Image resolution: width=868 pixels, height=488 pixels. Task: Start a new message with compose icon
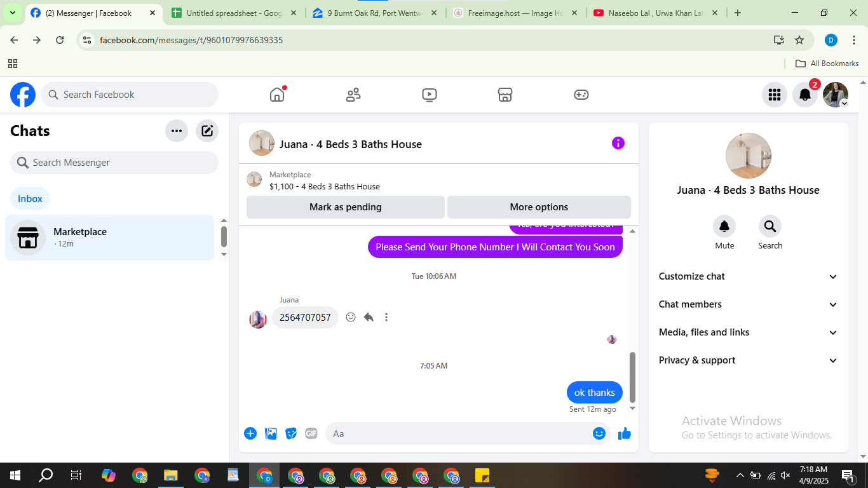tap(207, 131)
